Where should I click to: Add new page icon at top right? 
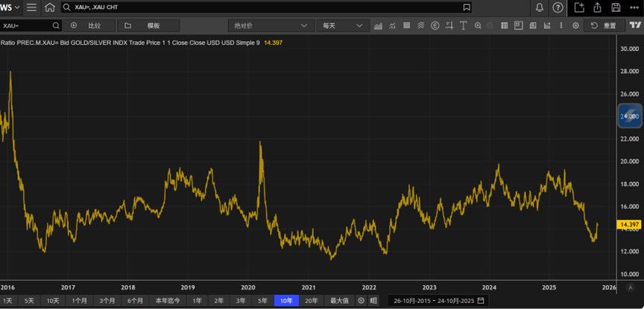pyautogui.click(x=579, y=7)
